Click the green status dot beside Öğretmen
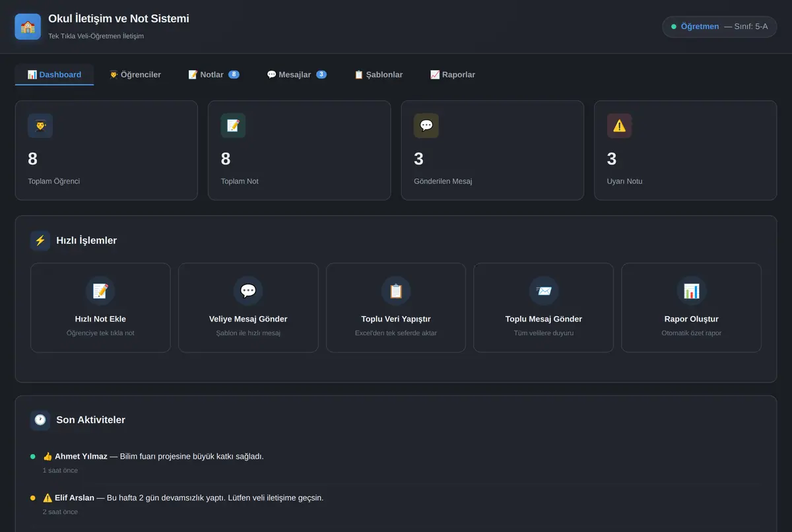 [674, 27]
